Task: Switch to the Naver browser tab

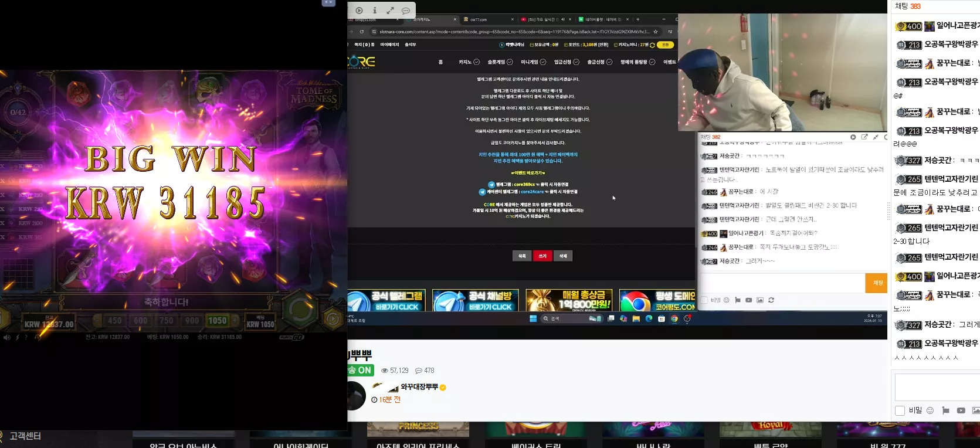Action: 604,19
